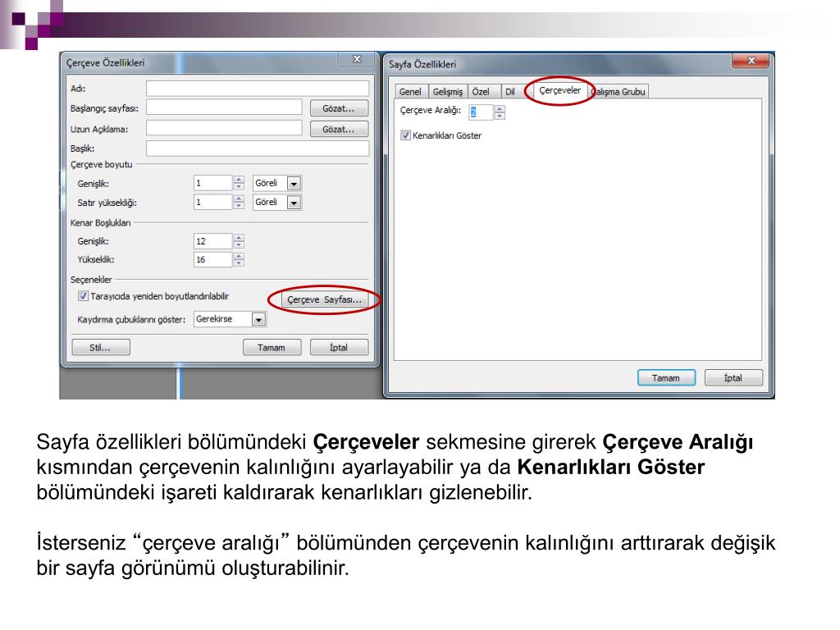Viewport: 840px width, 630px height.
Task: Open the Çerçeve Sayfası button
Action: [x=324, y=299]
